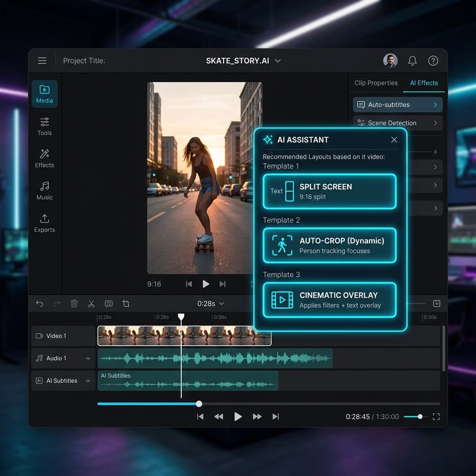Expand third AI effect row chevron

click(x=435, y=167)
